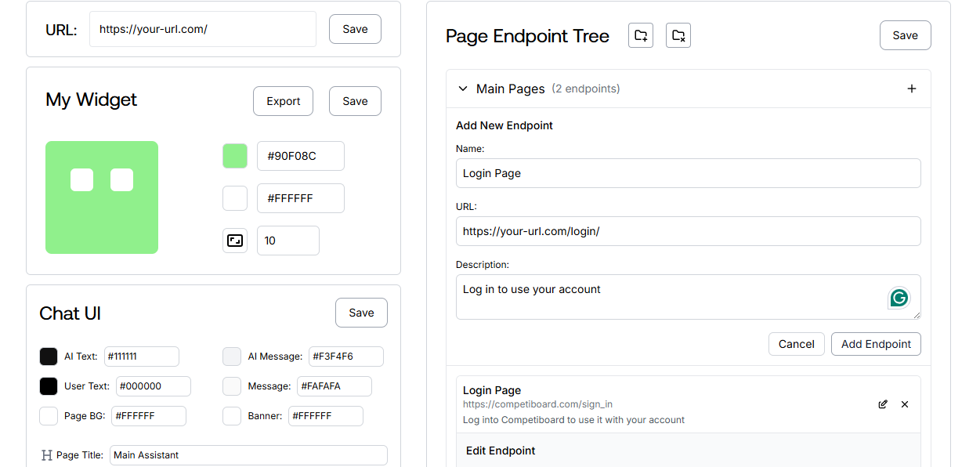980x467 pixels.
Task: Open the User Text color swatch
Action: click(49, 386)
